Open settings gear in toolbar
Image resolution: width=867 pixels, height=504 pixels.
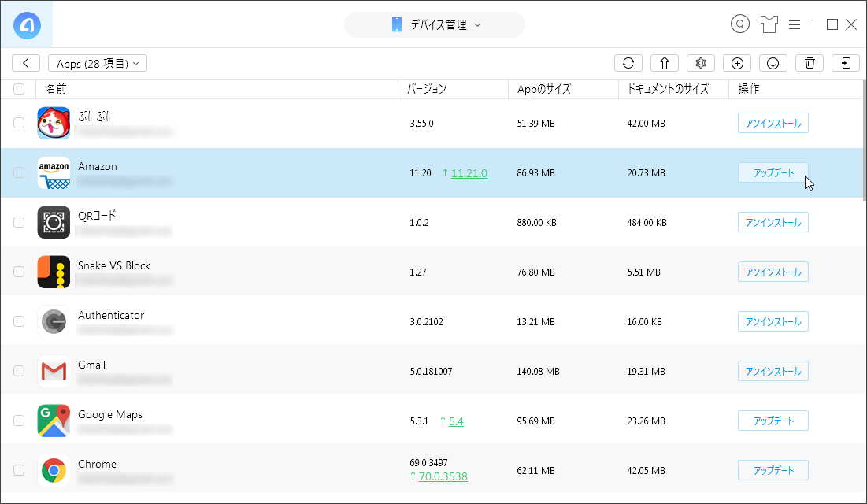(x=701, y=63)
